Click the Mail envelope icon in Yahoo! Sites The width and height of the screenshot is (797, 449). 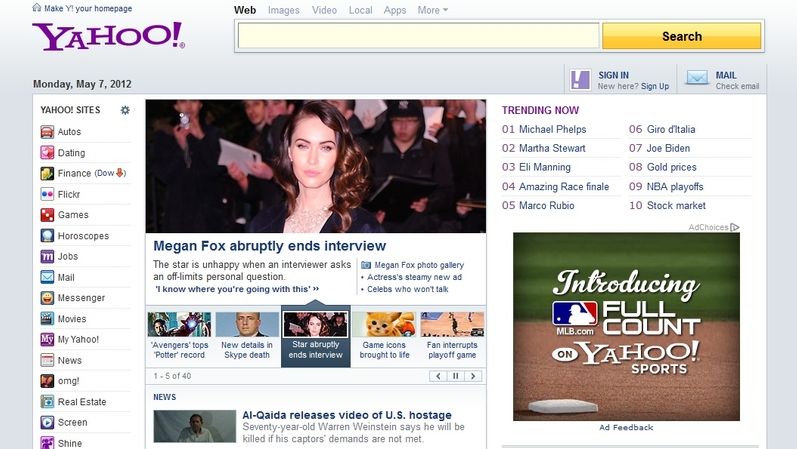(x=47, y=277)
